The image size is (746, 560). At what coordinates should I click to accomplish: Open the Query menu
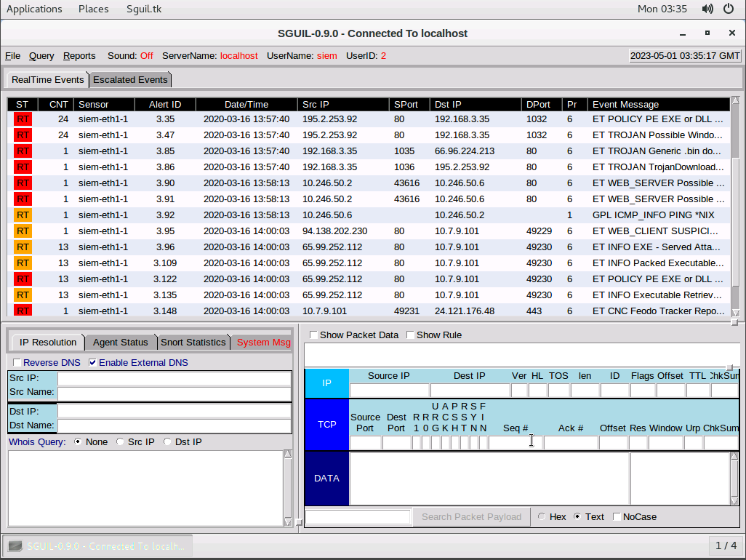[41, 56]
